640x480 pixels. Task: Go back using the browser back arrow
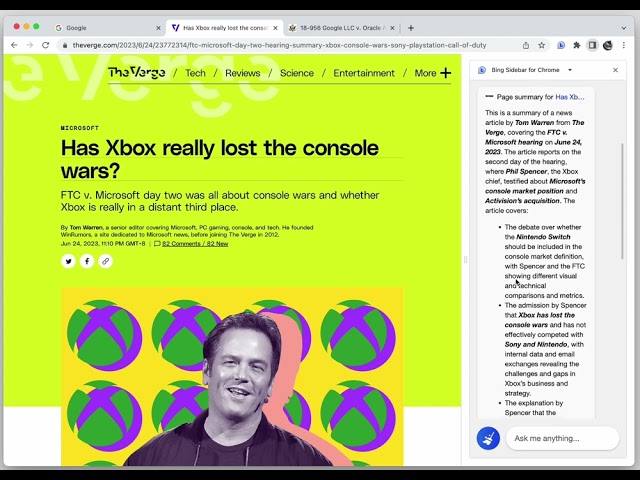(x=14, y=45)
